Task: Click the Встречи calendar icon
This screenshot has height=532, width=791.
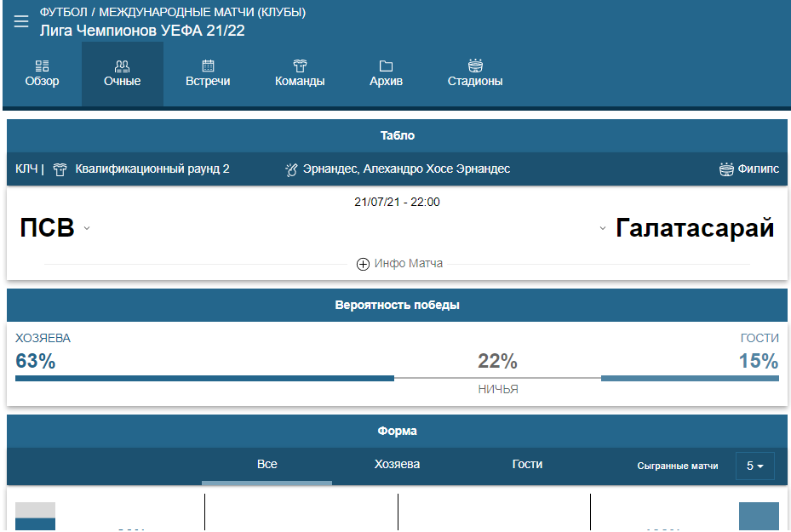Action: coord(208,66)
